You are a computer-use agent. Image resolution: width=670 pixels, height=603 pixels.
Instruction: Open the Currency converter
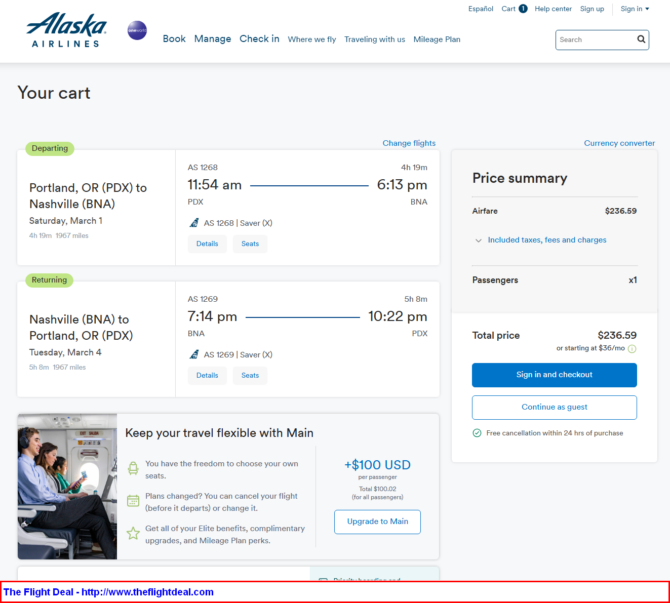tap(619, 143)
